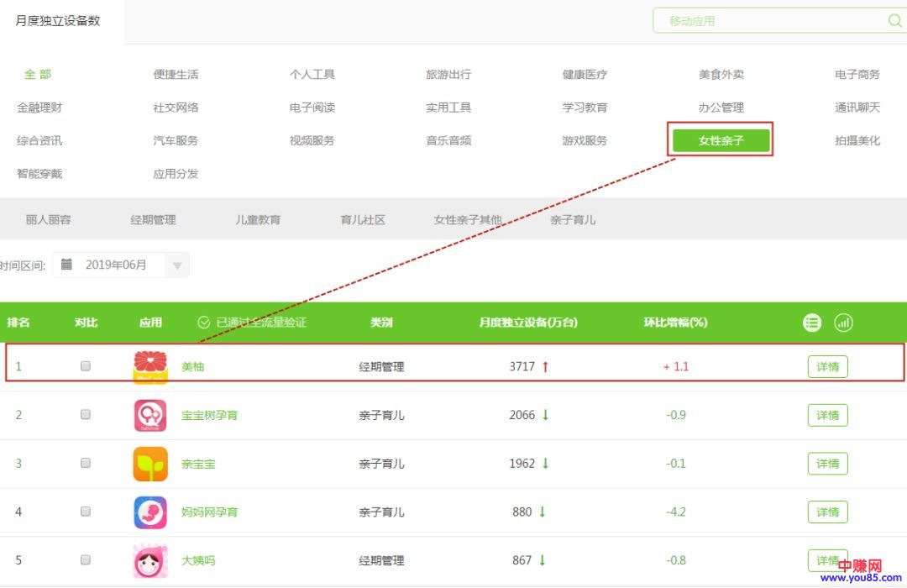Click the 美柚 app icon
This screenshot has width=907, height=588.
tap(150, 367)
